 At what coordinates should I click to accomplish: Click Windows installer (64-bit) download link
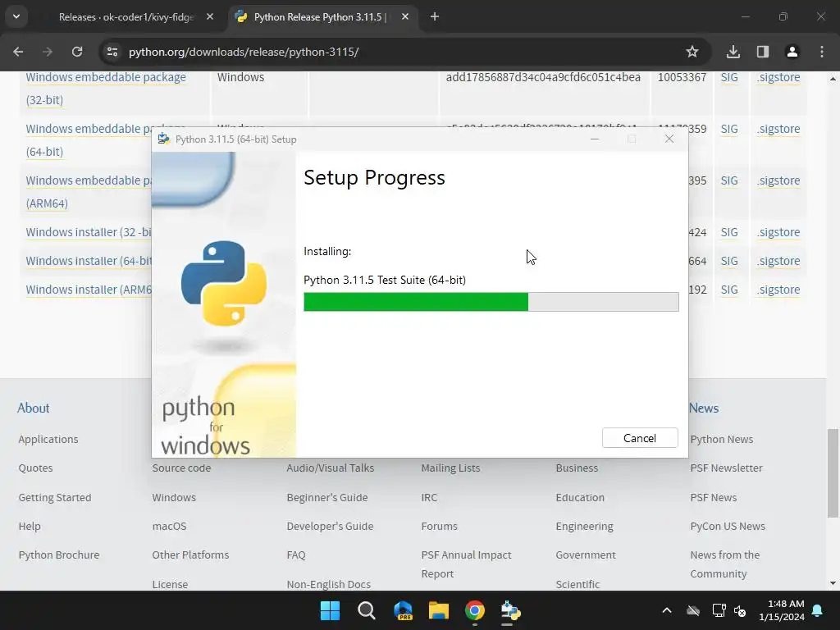(x=89, y=261)
